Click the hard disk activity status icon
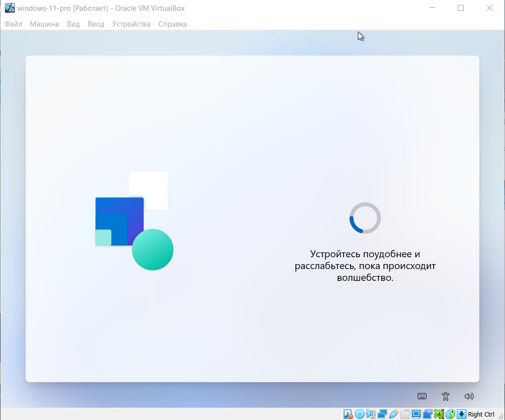The width and height of the screenshot is (505, 420). coord(348,414)
